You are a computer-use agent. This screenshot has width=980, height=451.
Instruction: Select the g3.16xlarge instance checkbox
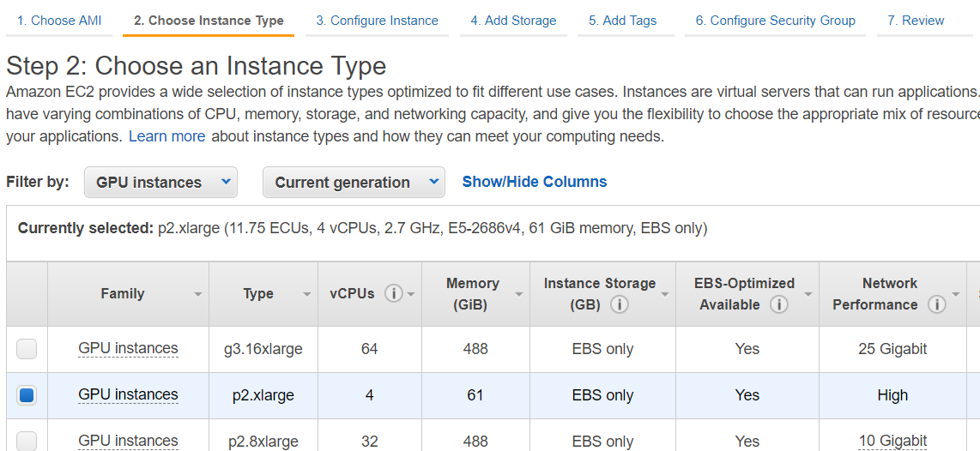coord(27,349)
